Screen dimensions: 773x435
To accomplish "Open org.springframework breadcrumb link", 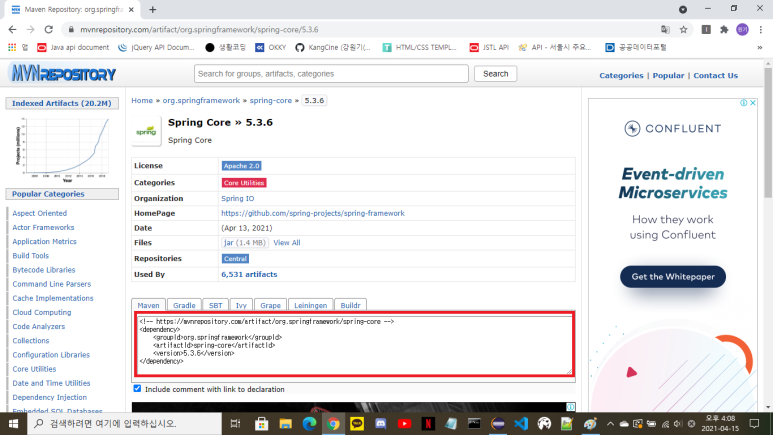I will pyautogui.click(x=201, y=101).
